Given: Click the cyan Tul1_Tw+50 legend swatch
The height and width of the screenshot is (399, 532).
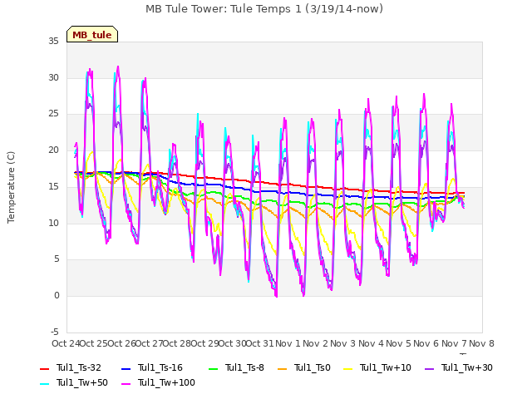Looking at the screenshot, I should tap(44, 383).
